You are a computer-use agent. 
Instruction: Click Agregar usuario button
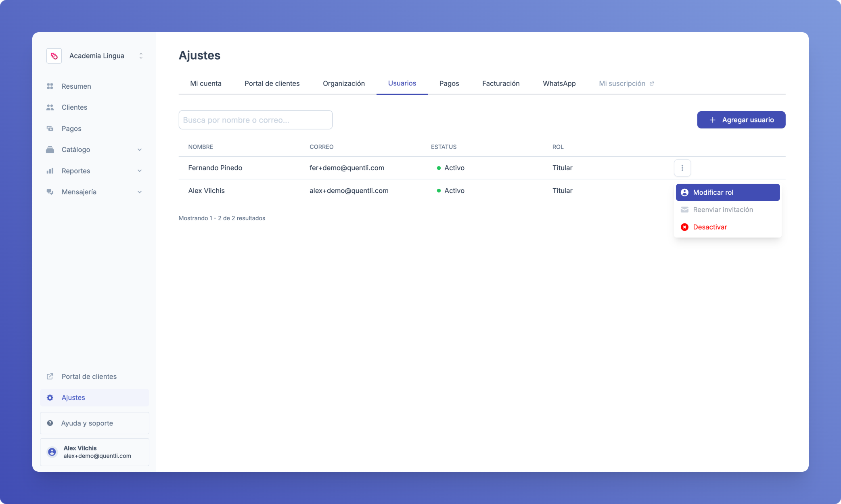pyautogui.click(x=741, y=120)
